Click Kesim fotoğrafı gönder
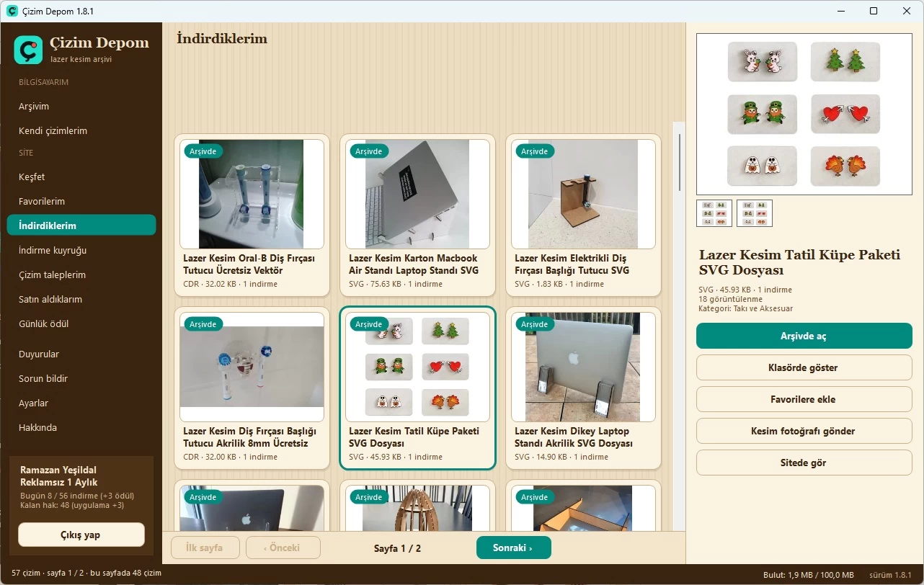This screenshot has height=585, width=924. click(804, 432)
